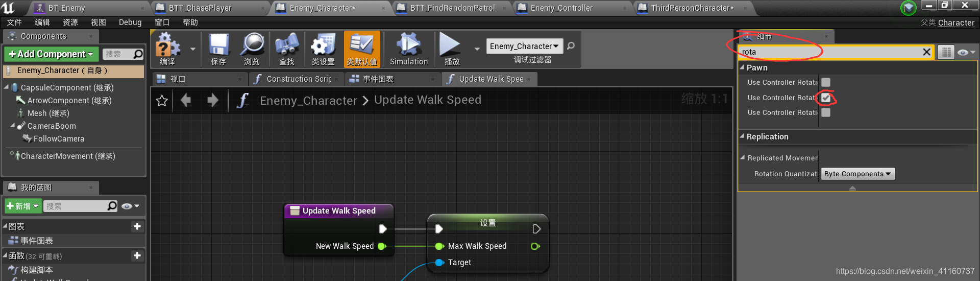The image size is (980, 281).
Task: Click the Compile (编译) toolbar icon
Action: [x=167, y=49]
